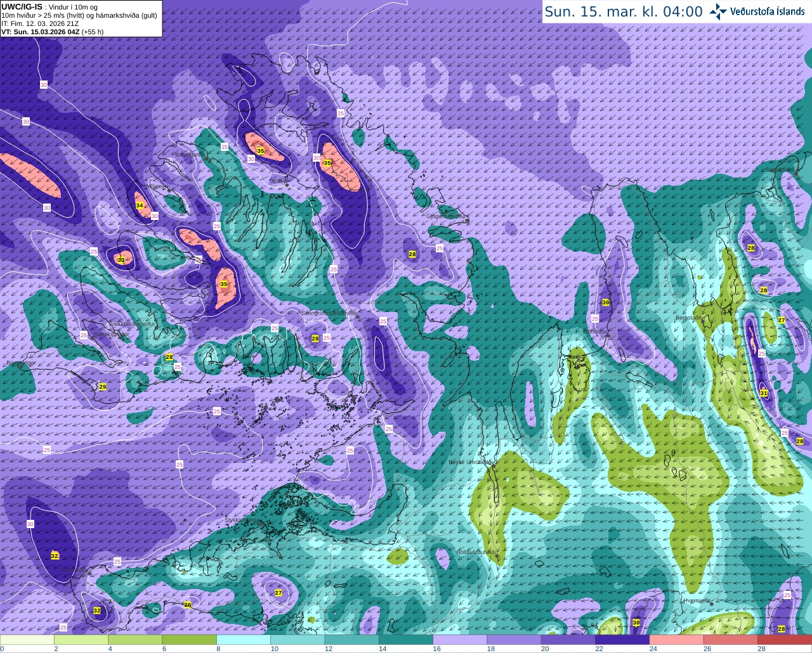Select the yellow 26 gust label
This screenshot has height=653, width=812.
click(188, 605)
